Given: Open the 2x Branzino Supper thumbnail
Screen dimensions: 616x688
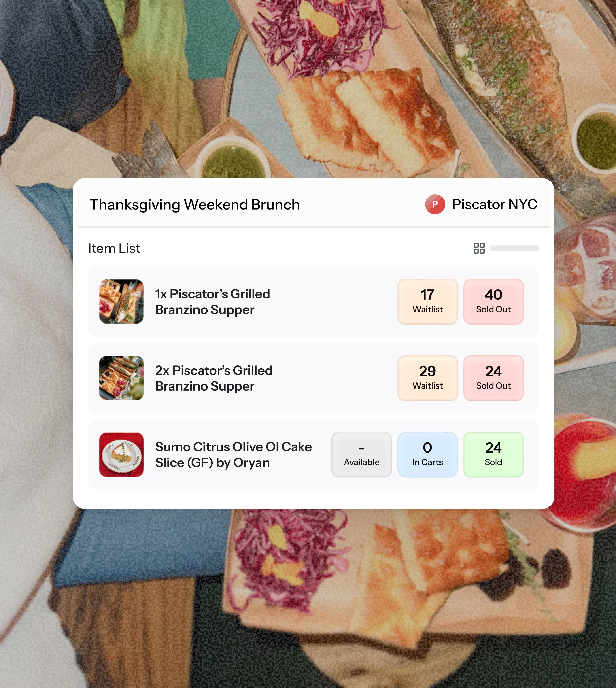Looking at the screenshot, I should click(x=121, y=378).
